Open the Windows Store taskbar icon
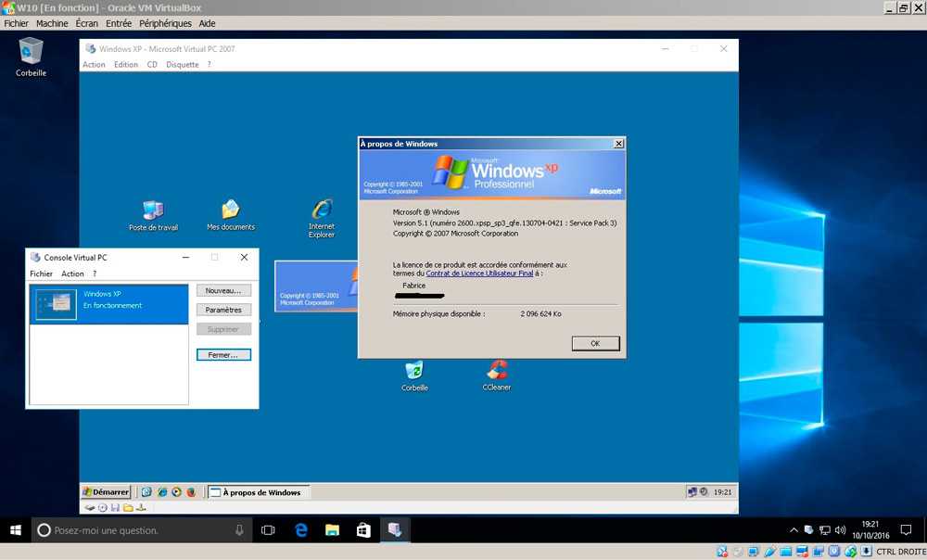The image size is (927, 560). 363,530
